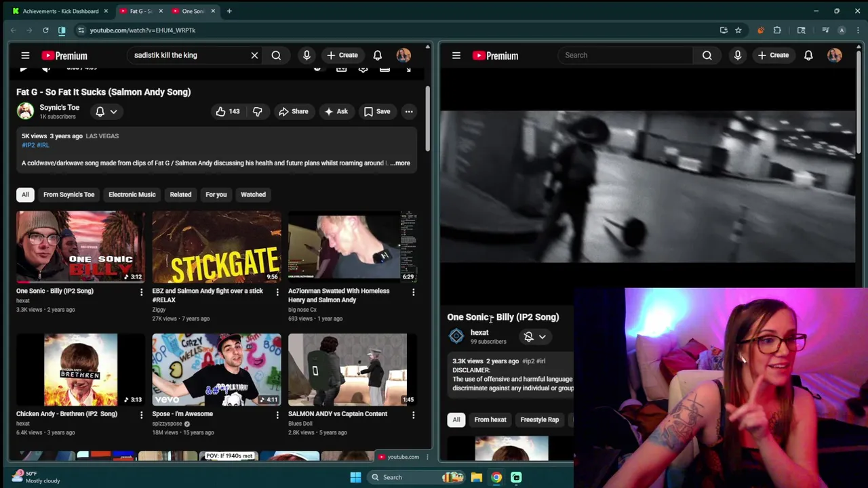The image size is (868, 488).
Task: Open options for Spose - I'm Awesome video
Action: click(277, 415)
